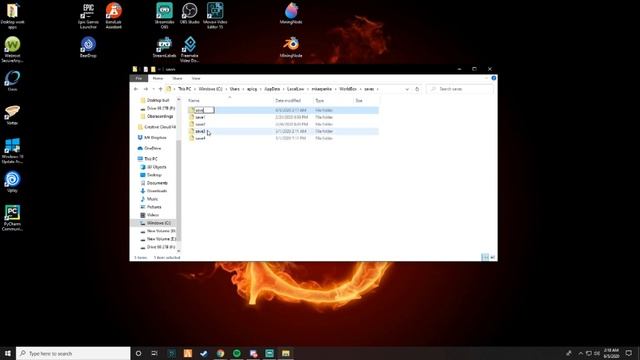This screenshot has width=640, height=360.
Task: Open Creative Cloud Files in navigation pane
Action: pyautogui.click(x=157, y=127)
